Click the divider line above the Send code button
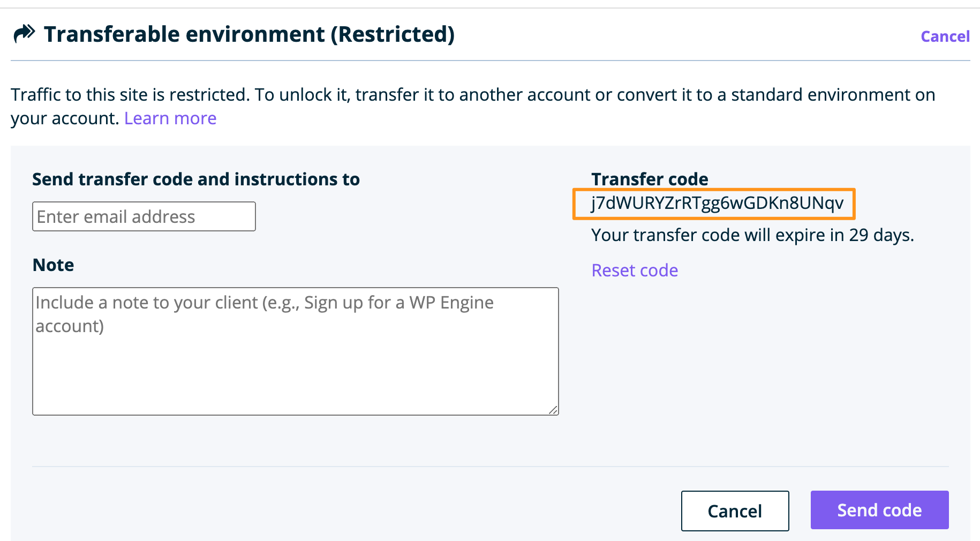Image resolution: width=980 pixels, height=541 pixels. [x=490, y=467]
